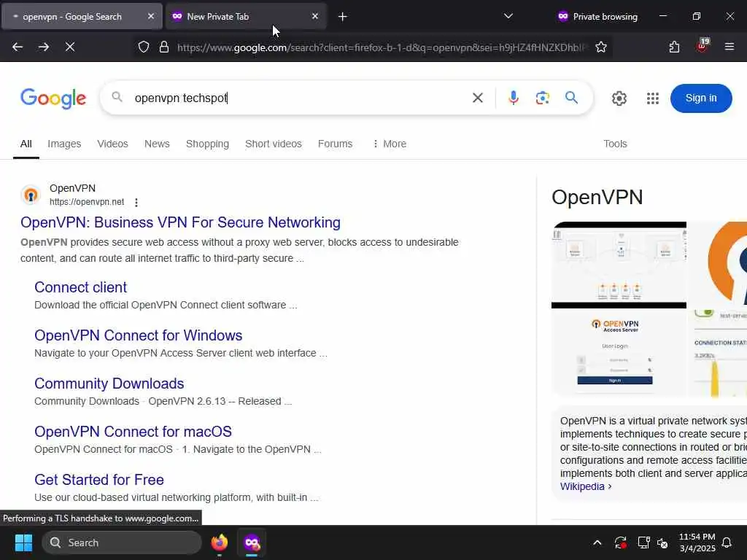Start voice search with microphone
747x560 pixels.
[x=513, y=98]
